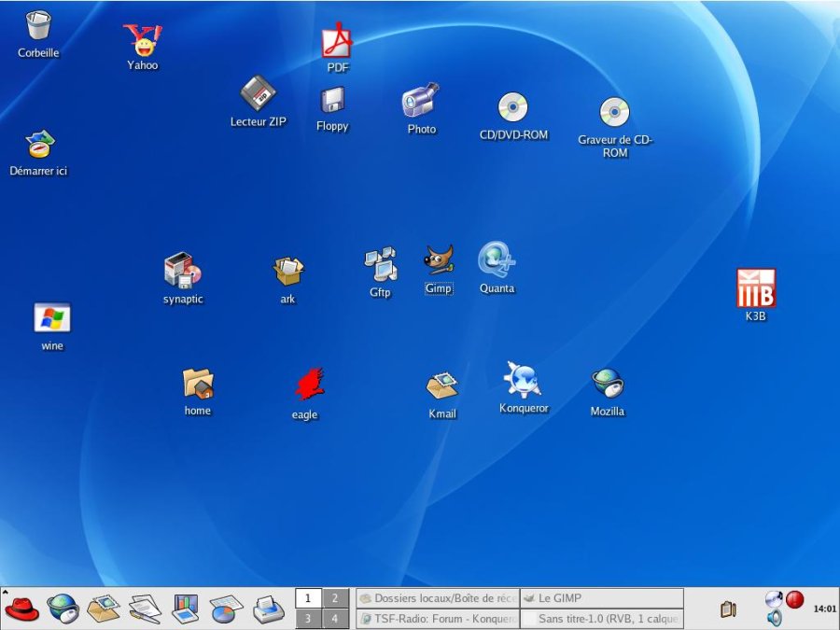Click the Gimp desktop icon

pos(439,261)
